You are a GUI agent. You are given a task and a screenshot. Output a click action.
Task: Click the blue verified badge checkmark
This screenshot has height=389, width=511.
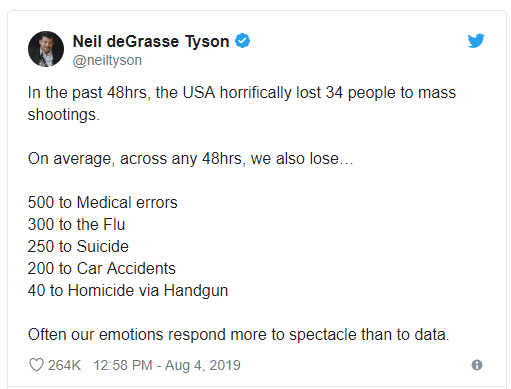pos(242,41)
